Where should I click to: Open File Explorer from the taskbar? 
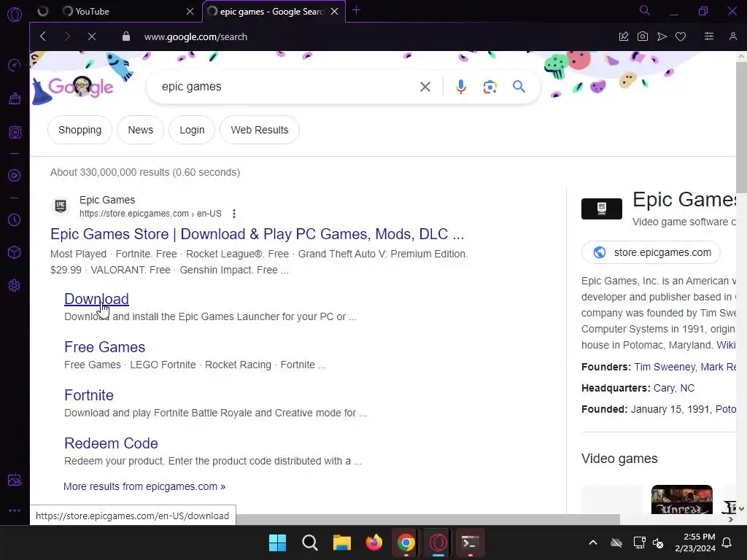coord(342,542)
